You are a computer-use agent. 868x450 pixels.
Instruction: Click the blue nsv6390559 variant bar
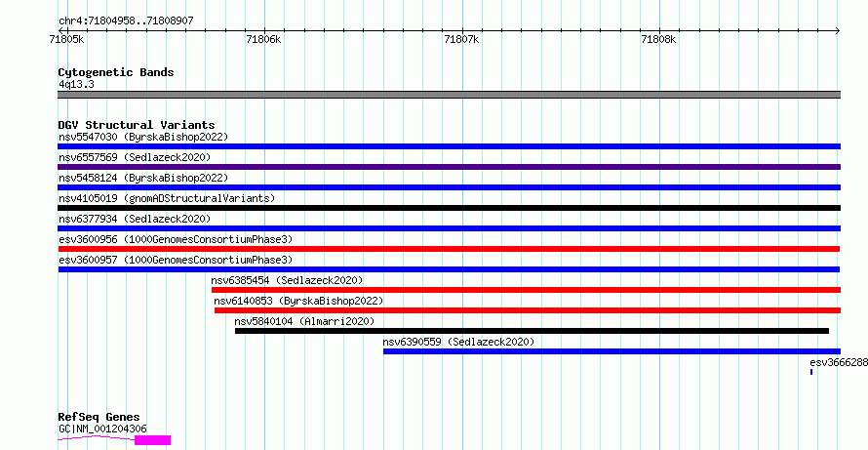pyautogui.click(x=612, y=351)
